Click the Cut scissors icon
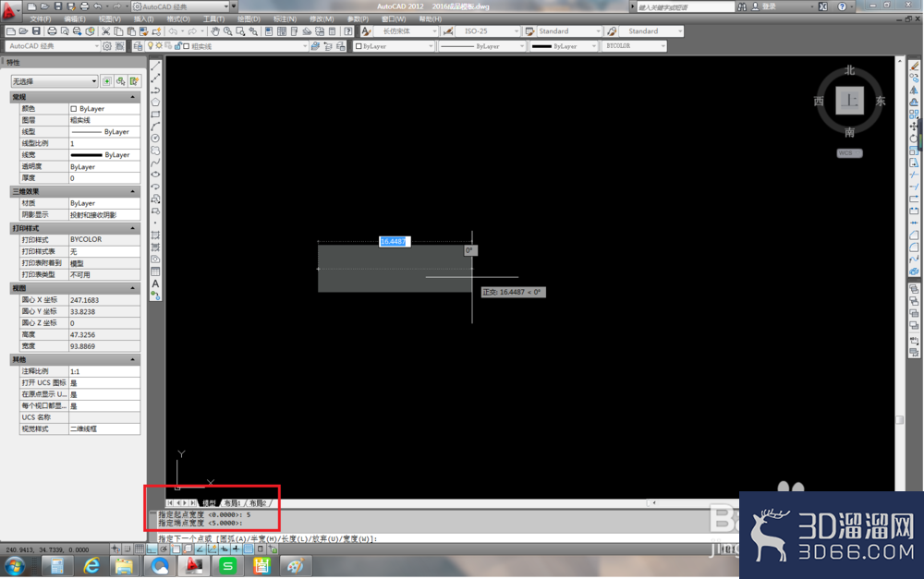Screen dimensions: 924x579 pos(105,31)
